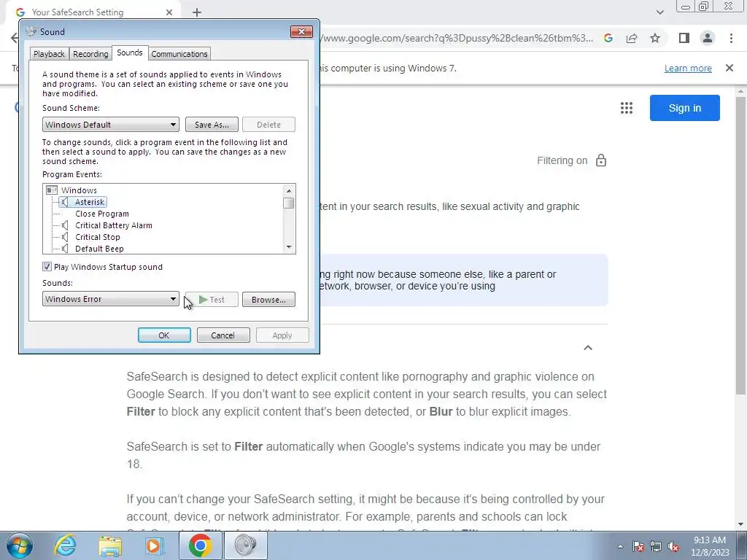
Task: Click the Filtering on lock icon
Action: [601, 160]
